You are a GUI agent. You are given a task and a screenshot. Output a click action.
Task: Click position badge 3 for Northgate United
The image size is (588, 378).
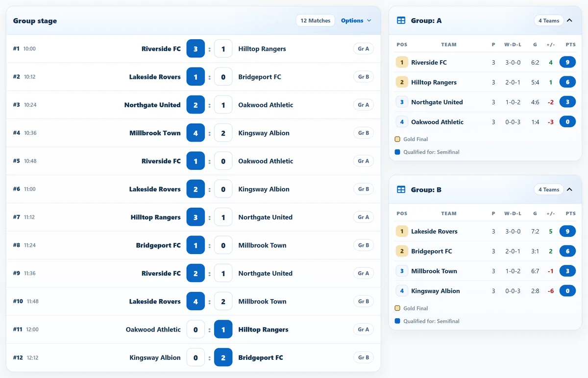click(402, 102)
